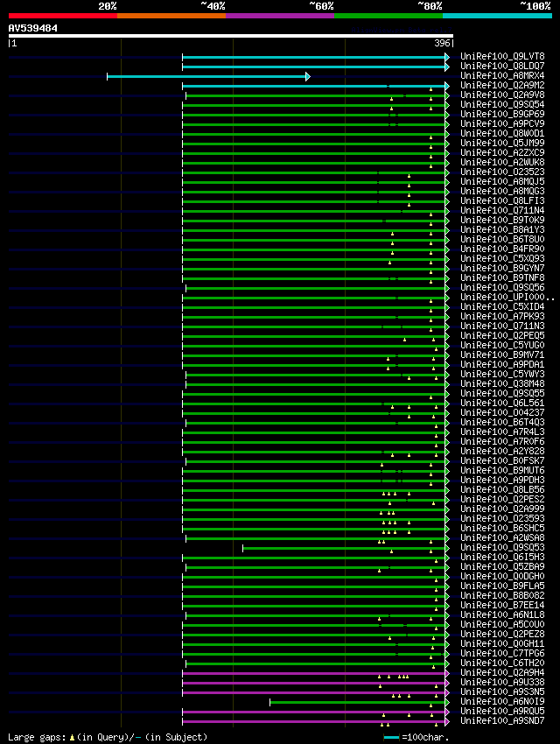This screenshot has width=560, height=744.
Task: Click the UniRef100_C5YUG0 label
Action: tap(502, 346)
